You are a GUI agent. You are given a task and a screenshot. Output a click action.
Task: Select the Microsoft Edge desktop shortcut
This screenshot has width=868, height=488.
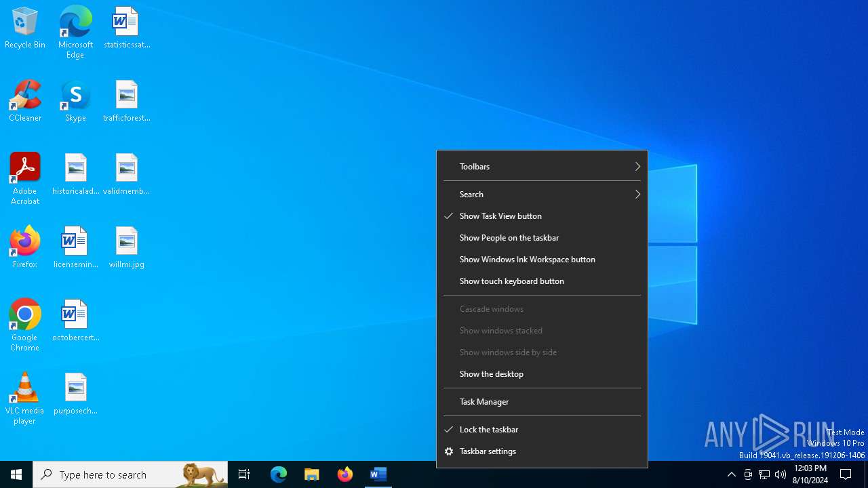(75, 33)
